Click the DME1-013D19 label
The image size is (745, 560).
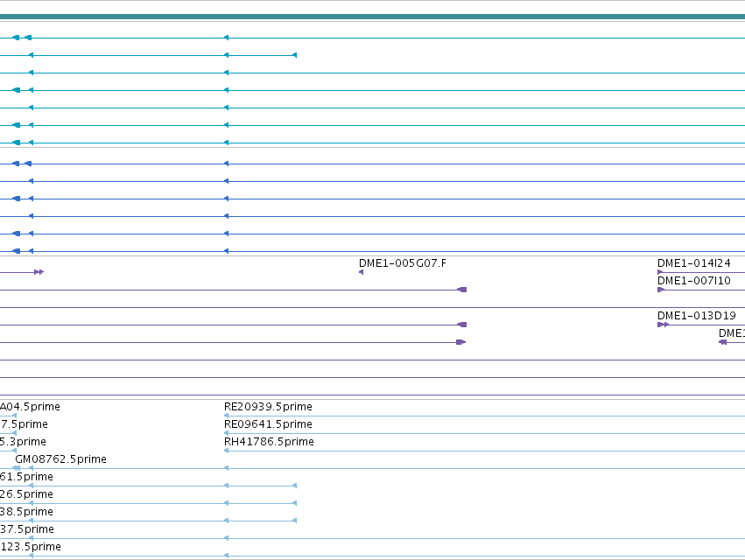pyautogui.click(x=697, y=316)
